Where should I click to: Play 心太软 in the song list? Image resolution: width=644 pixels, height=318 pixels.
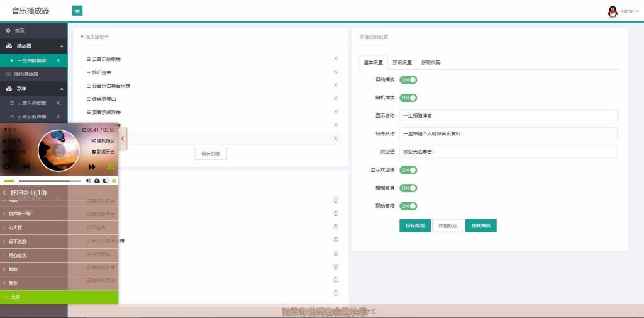pos(59,227)
